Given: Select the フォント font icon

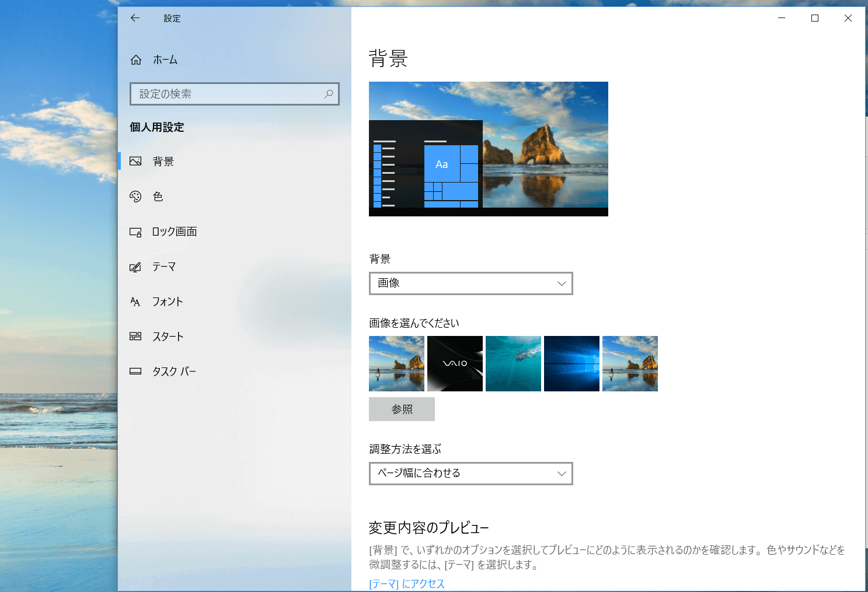Looking at the screenshot, I should point(135,302).
